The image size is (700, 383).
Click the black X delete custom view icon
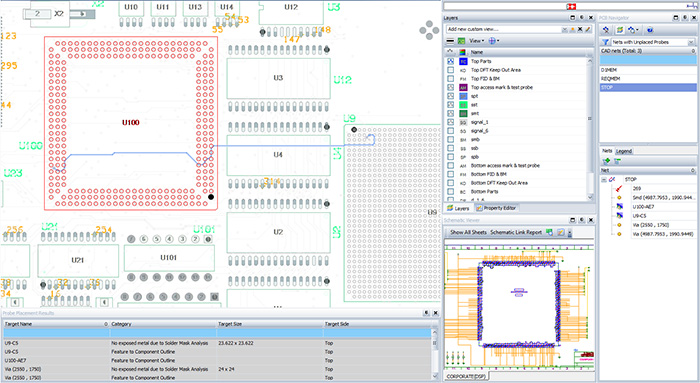580,29
